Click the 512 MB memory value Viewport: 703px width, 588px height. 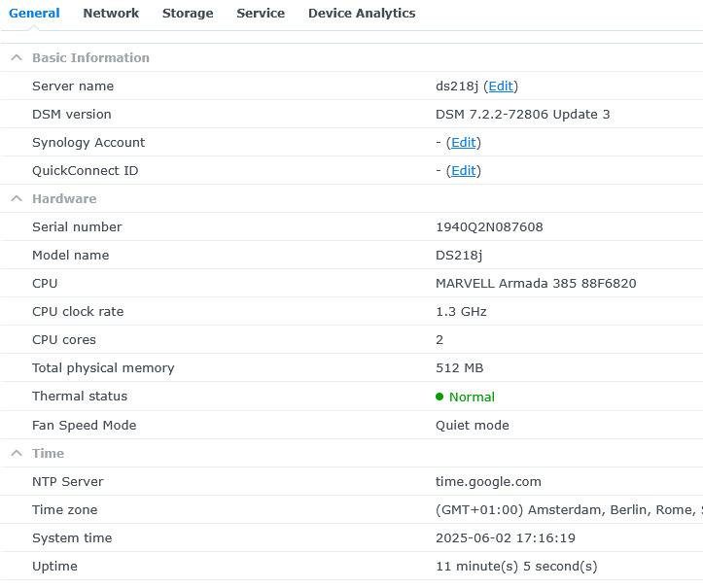460,368
